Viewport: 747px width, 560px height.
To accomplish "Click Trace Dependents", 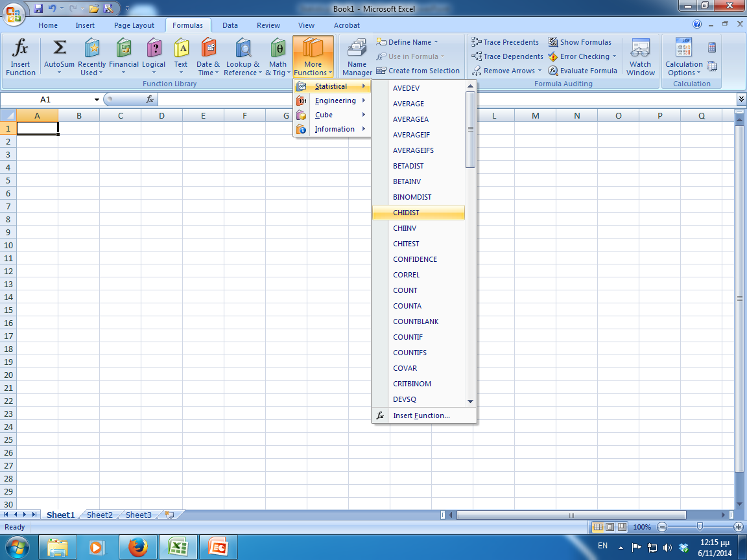I will pyautogui.click(x=507, y=56).
